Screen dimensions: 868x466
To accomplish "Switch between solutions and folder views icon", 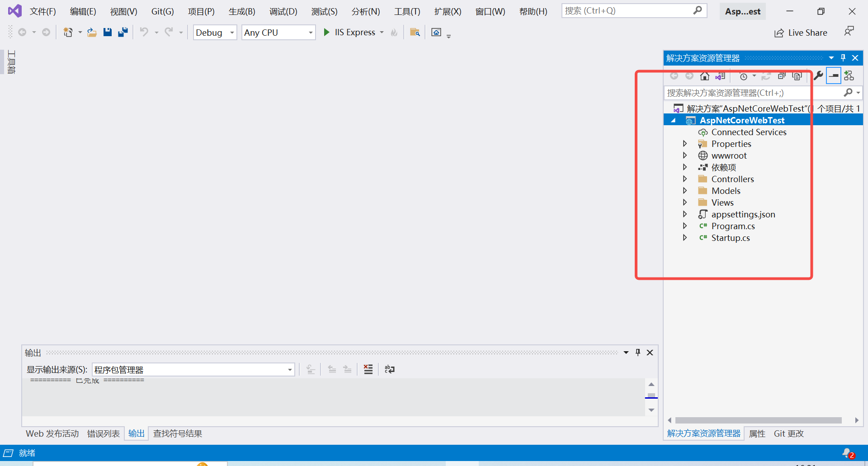I will pos(720,76).
